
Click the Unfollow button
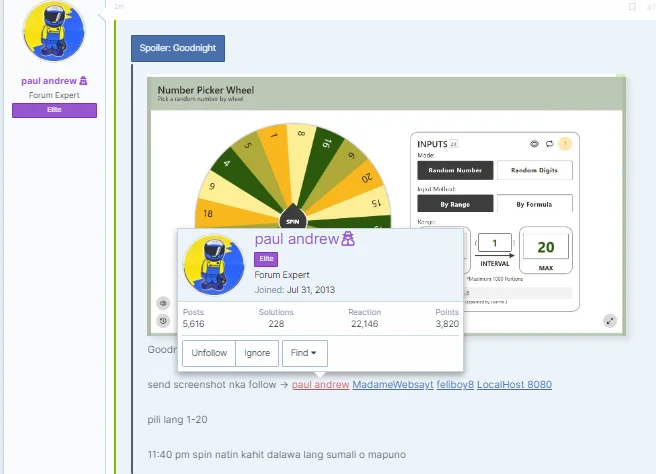click(209, 353)
